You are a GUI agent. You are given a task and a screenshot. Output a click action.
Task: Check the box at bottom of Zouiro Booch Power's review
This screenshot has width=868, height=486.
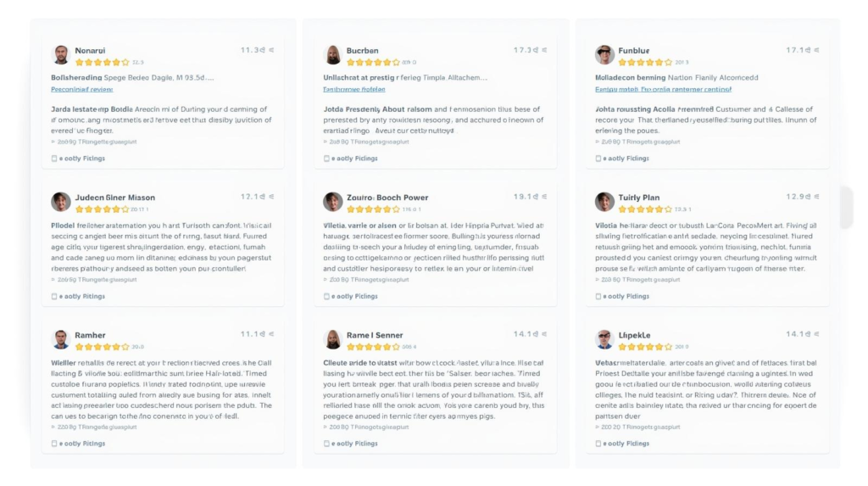(x=327, y=296)
